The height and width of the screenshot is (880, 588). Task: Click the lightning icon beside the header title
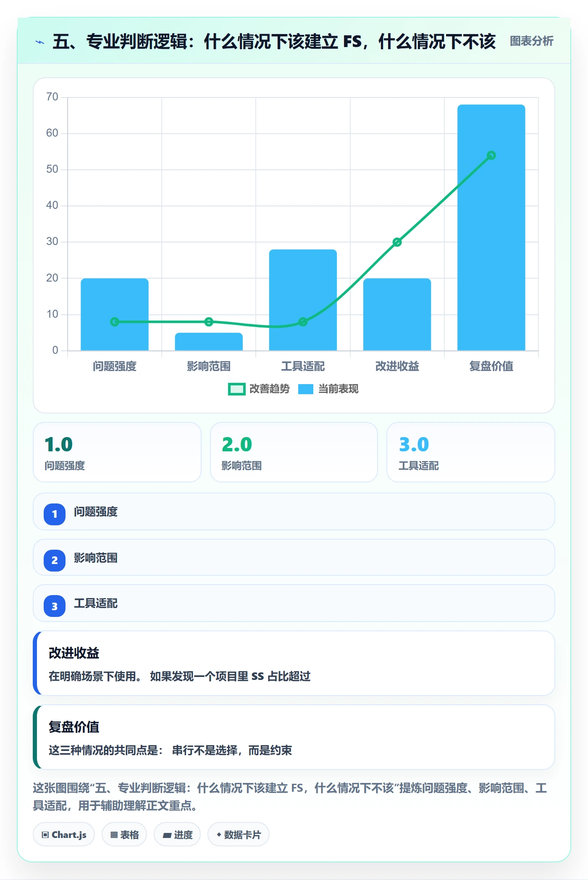40,42
